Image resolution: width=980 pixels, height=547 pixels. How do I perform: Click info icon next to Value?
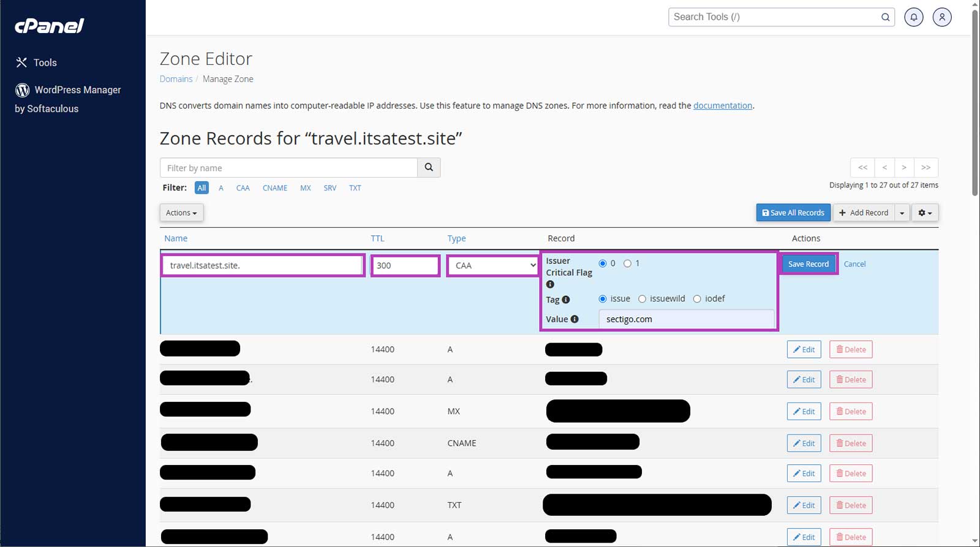575,319
